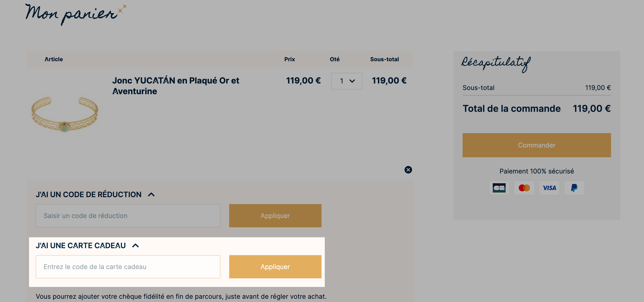Open the bracelet product thumbnail
Viewport: 644px width, 302px height.
pos(65,114)
